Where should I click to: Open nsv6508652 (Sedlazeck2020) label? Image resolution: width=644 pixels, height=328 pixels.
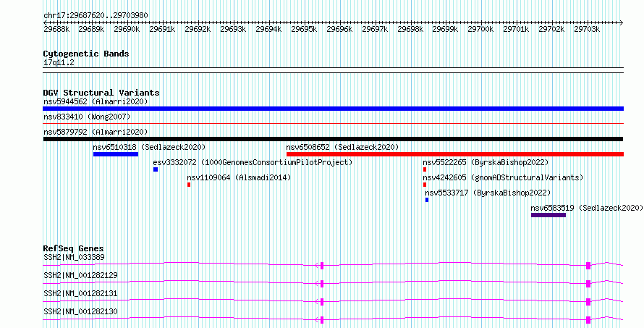click(342, 147)
